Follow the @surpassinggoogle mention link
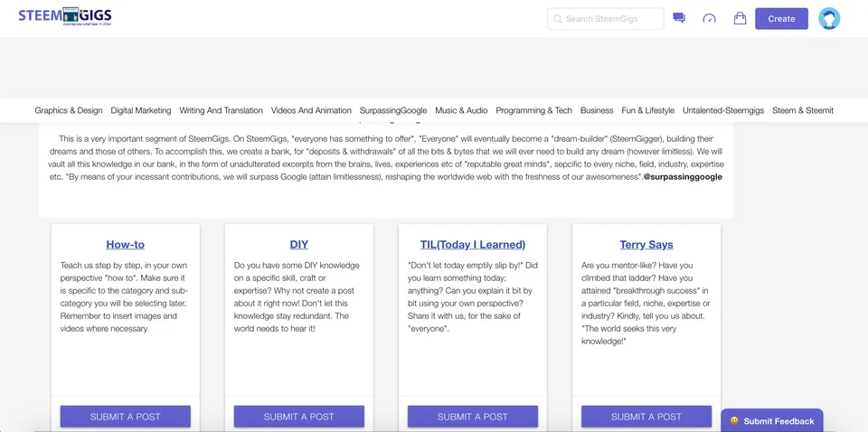This screenshot has width=868, height=432. pos(683,177)
